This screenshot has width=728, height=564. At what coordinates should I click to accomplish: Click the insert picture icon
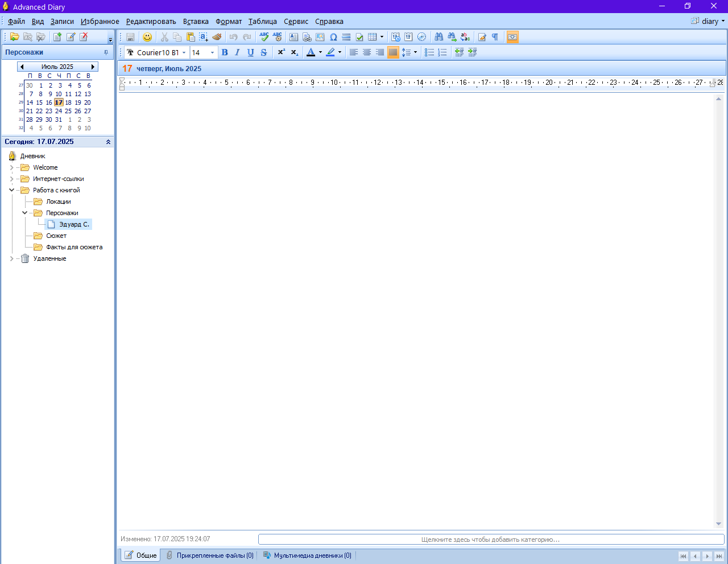[x=320, y=37]
